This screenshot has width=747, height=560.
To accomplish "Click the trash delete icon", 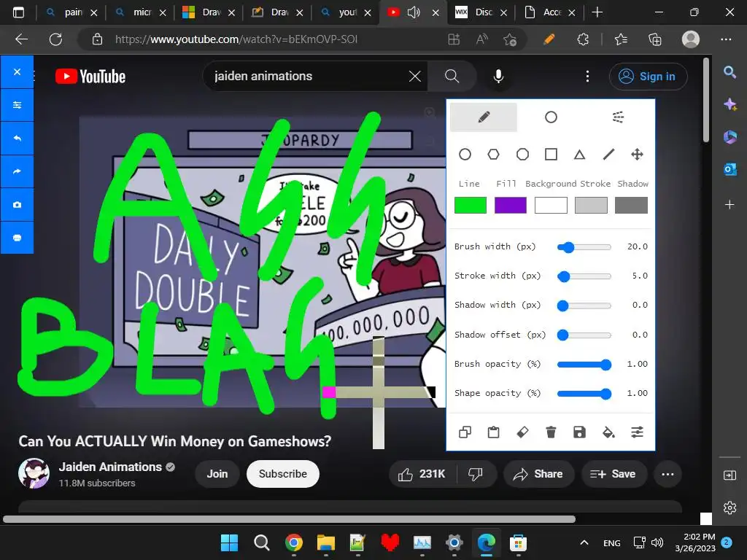I will pyautogui.click(x=551, y=432).
